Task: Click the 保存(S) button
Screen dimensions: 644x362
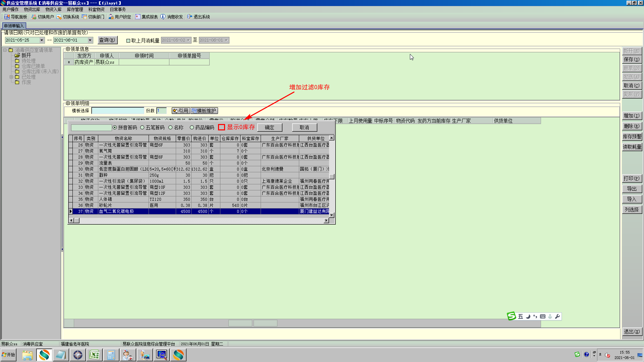Action: coord(632,59)
